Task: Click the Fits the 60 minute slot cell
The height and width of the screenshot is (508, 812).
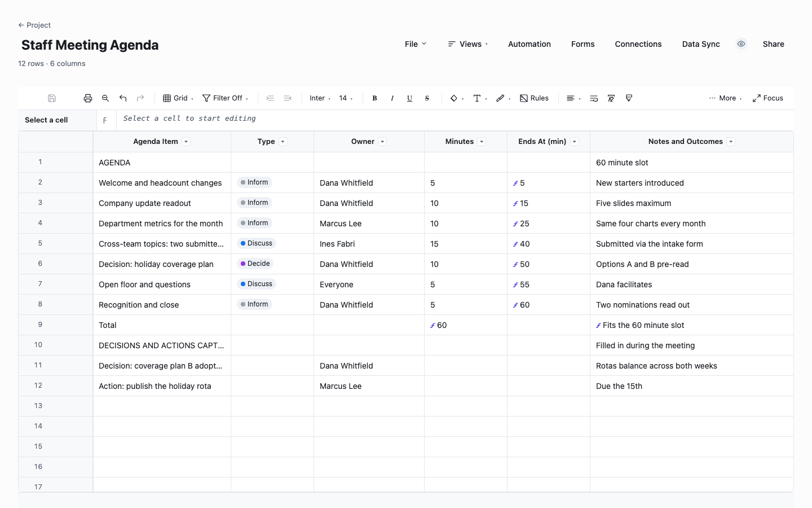Action: tap(692, 325)
